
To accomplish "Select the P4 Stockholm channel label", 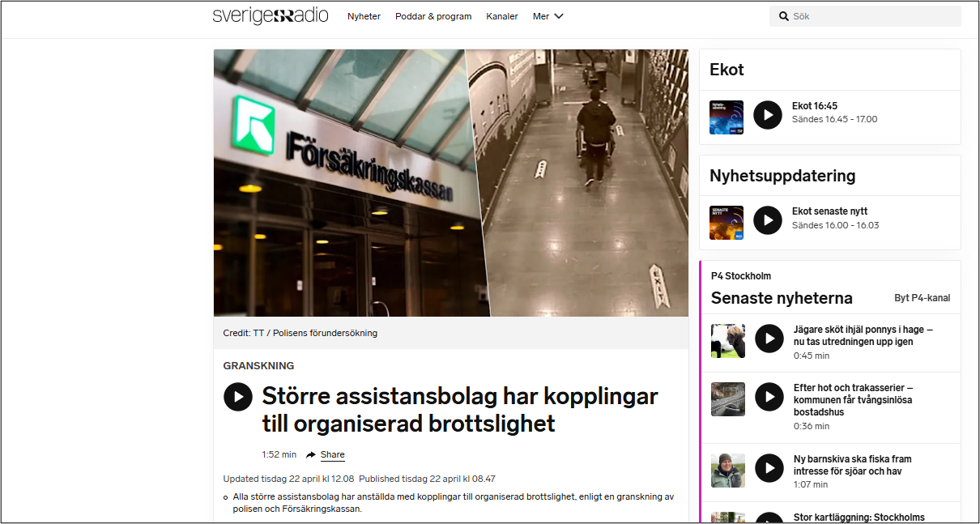I will click(x=741, y=276).
